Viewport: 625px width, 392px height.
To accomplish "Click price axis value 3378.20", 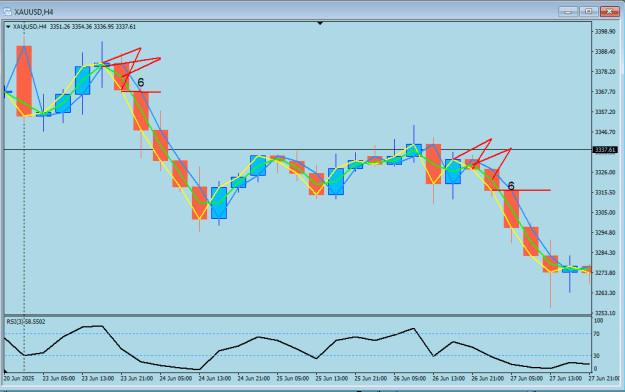I will [605, 72].
